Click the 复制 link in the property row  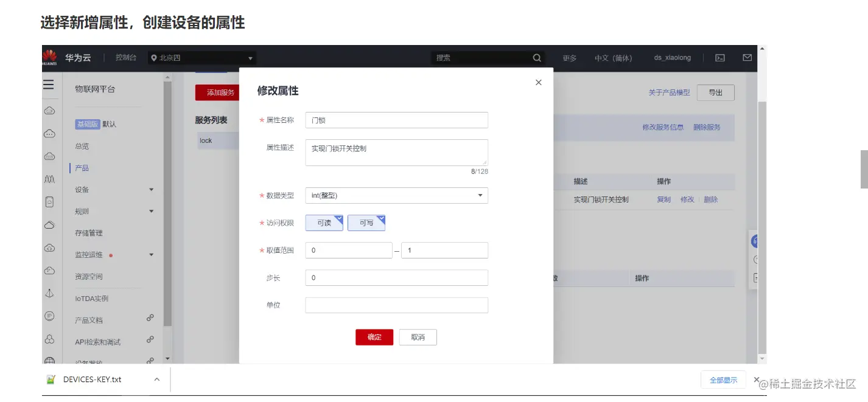tap(663, 199)
